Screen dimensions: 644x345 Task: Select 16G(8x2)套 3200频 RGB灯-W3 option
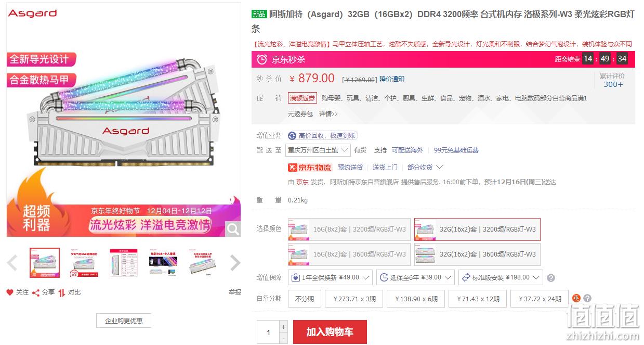click(x=349, y=229)
